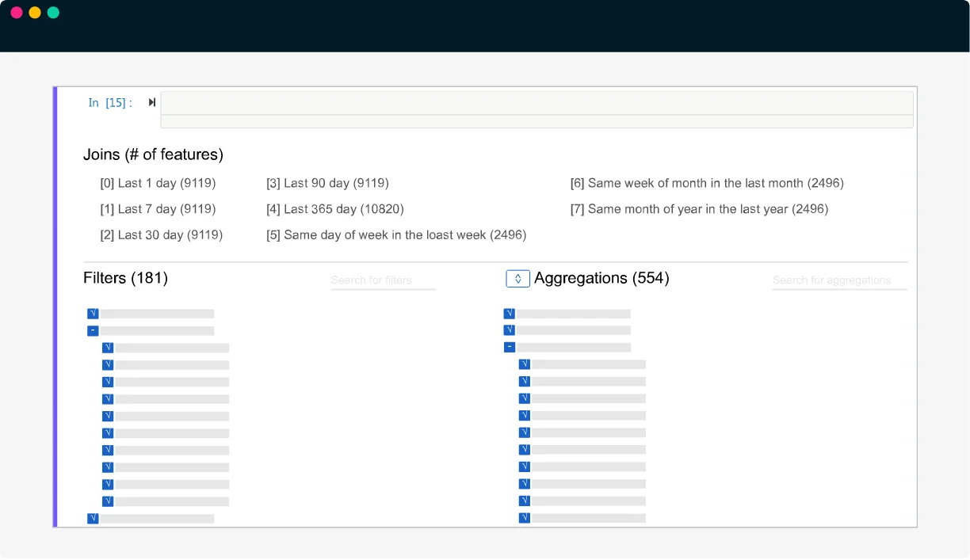Click the sort arrows icon next to Aggregations
The height and width of the screenshot is (560, 970).
click(517, 279)
